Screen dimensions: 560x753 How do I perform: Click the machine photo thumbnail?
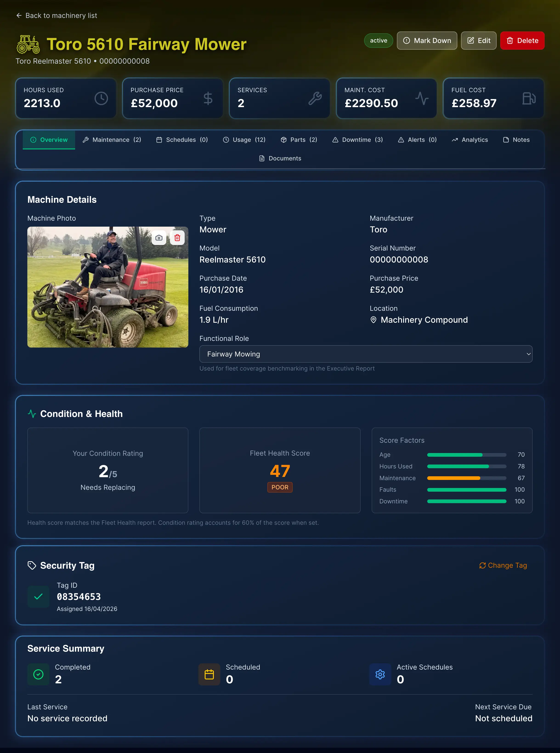[108, 287]
